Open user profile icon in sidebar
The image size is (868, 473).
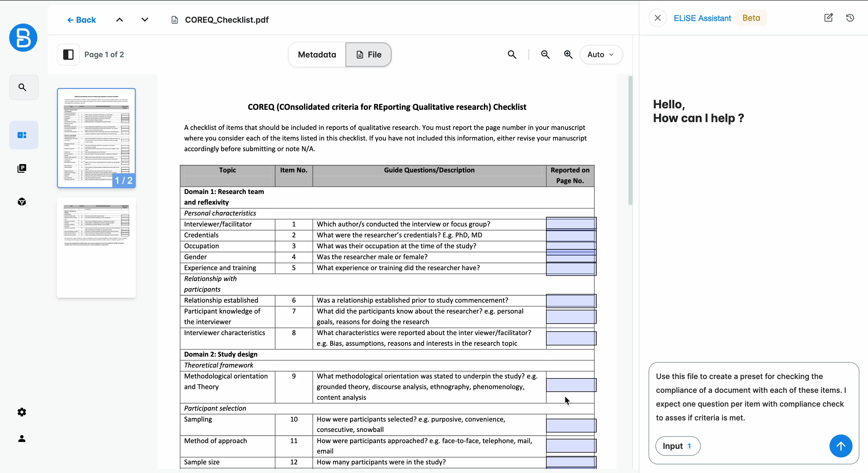22,438
